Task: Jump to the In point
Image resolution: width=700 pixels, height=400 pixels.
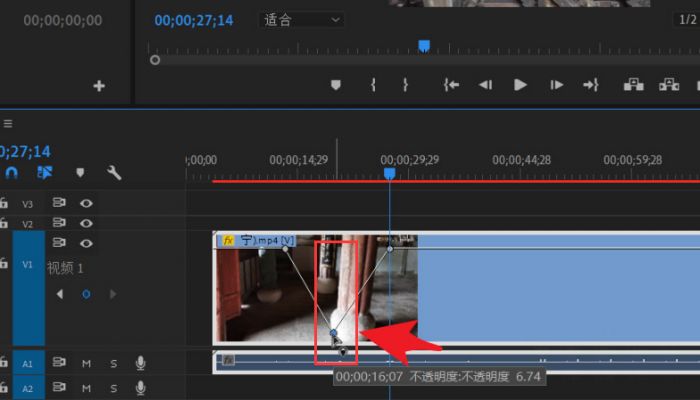Action: [x=452, y=86]
